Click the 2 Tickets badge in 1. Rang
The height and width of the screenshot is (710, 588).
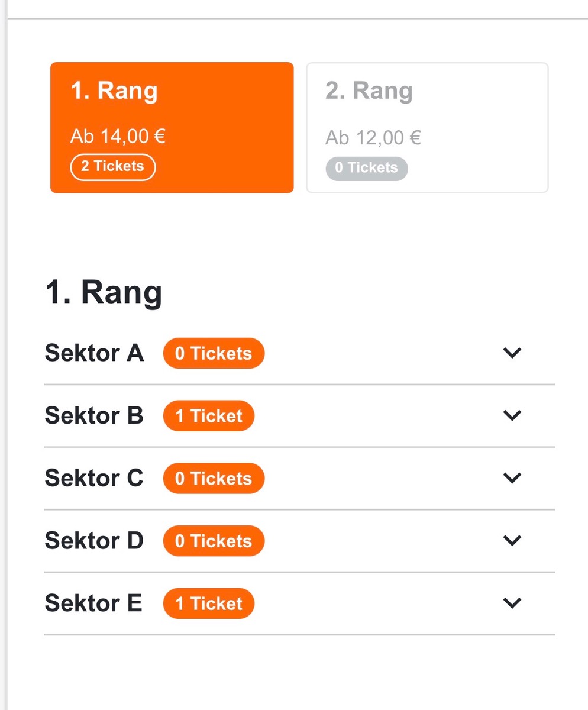[x=112, y=167]
